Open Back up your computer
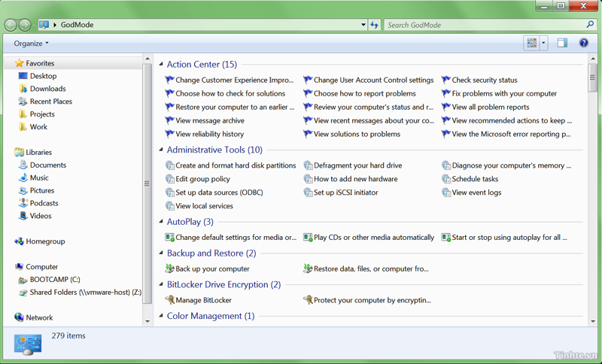602x364 pixels. point(212,268)
